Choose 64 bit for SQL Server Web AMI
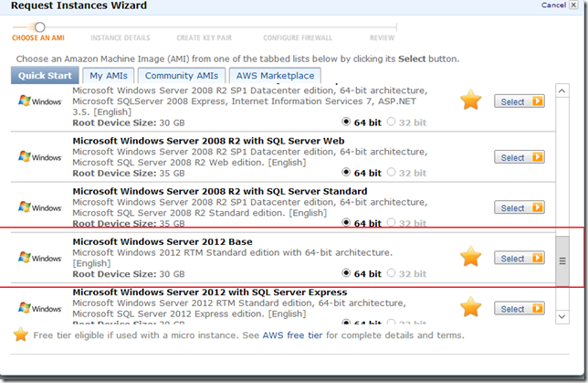588x383 pixels. [346, 172]
